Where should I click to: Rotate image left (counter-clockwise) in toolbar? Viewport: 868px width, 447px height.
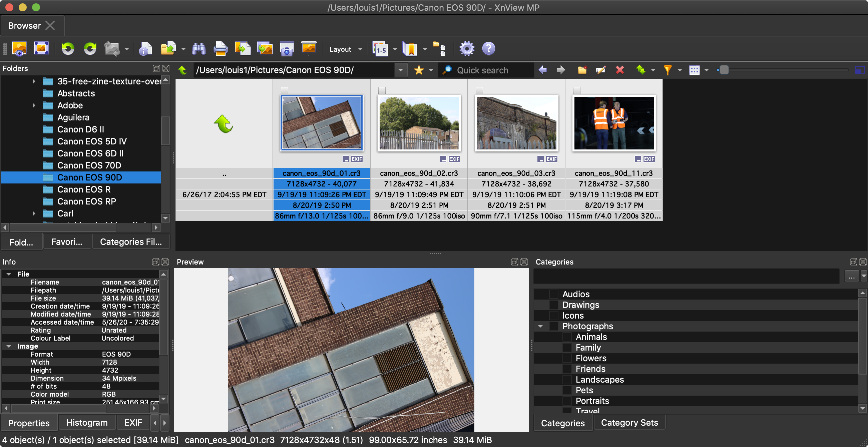point(68,49)
